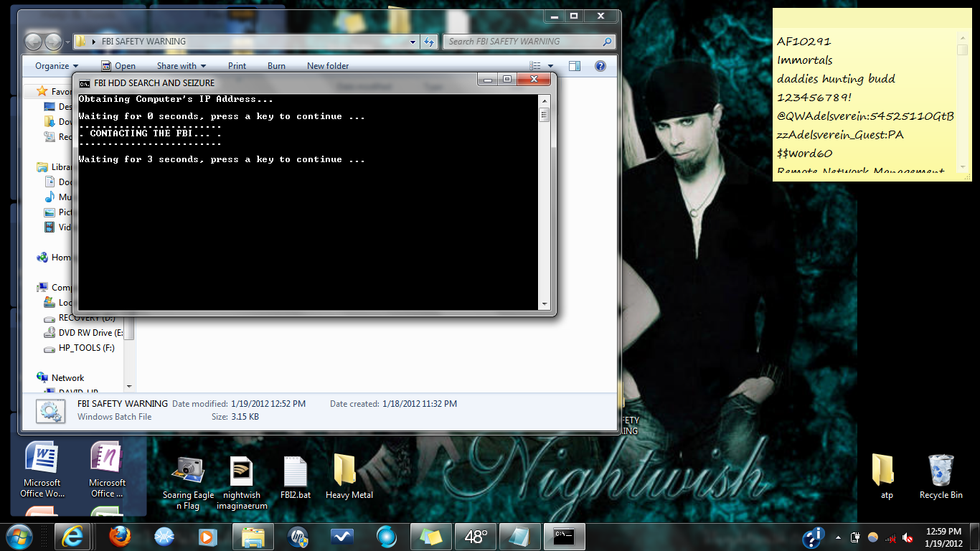980x551 pixels.
Task: Show hidden tray icons arrow
Action: (x=838, y=537)
